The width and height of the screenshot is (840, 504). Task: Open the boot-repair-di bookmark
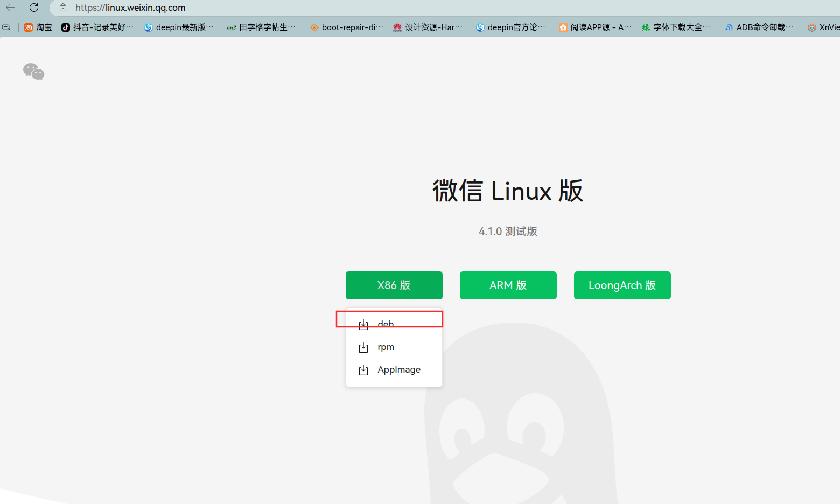click(x=347, y=27)
